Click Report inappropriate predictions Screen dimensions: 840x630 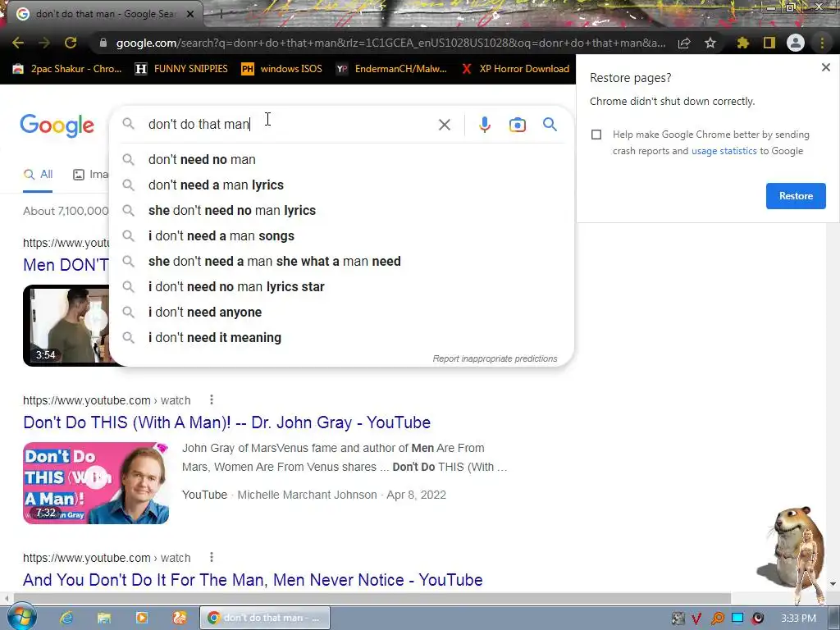click(x=495, y=359)
